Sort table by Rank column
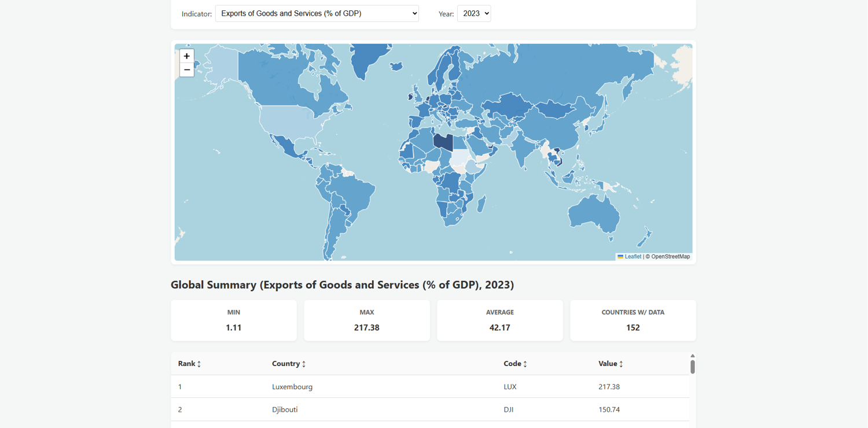Image resolution: width=868 pixels, height=428 pixels. [x=189, y=364]
